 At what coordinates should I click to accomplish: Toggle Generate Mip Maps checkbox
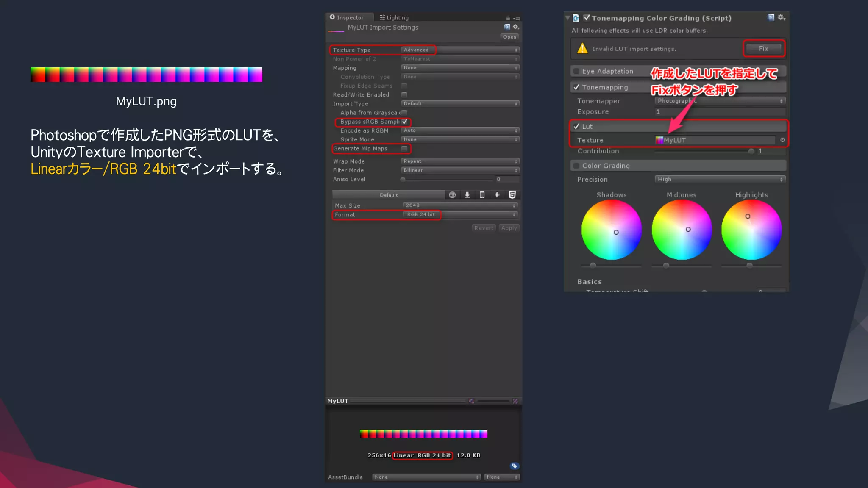(x=404, y=149)
